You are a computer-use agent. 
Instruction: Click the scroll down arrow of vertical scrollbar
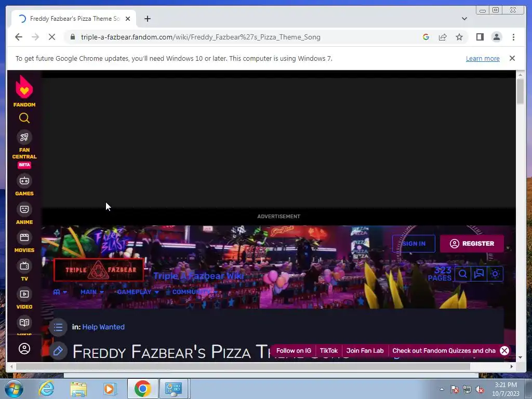tap(520, 357)
